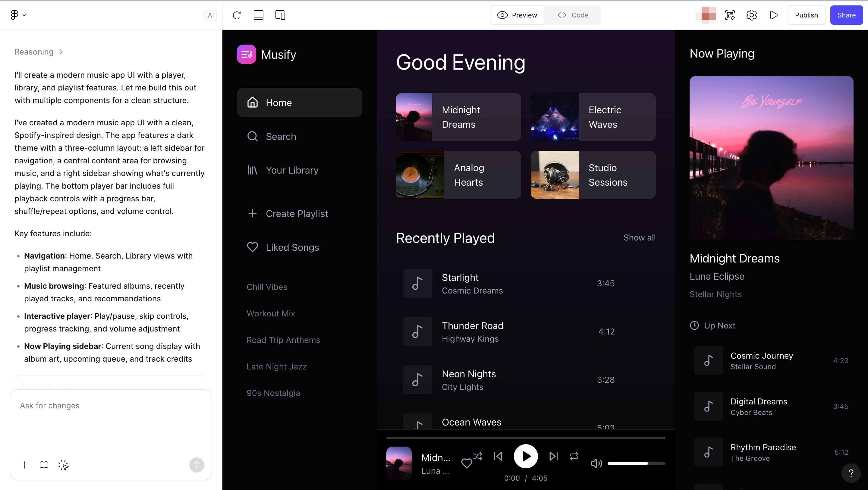Click the Show all link

[639, 237]
